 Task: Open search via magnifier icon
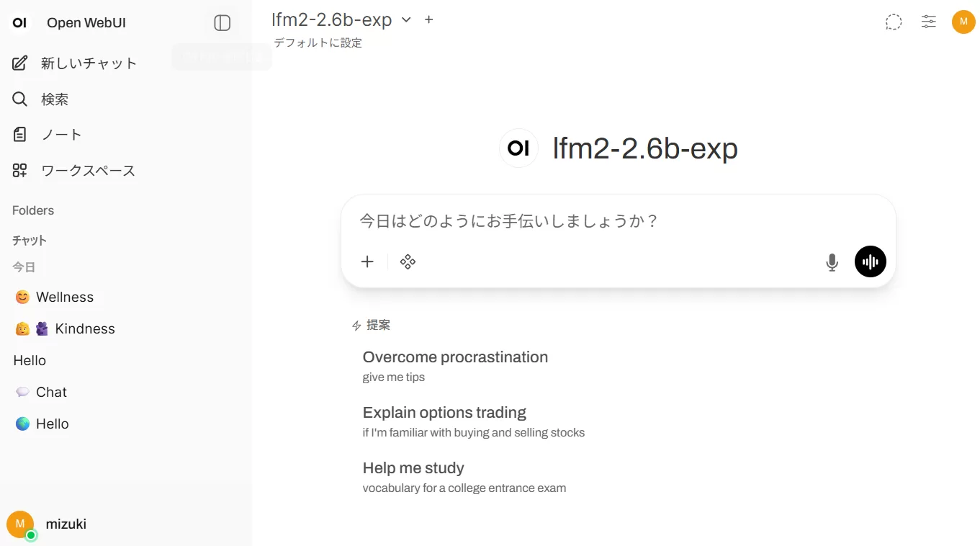(20, 99)
